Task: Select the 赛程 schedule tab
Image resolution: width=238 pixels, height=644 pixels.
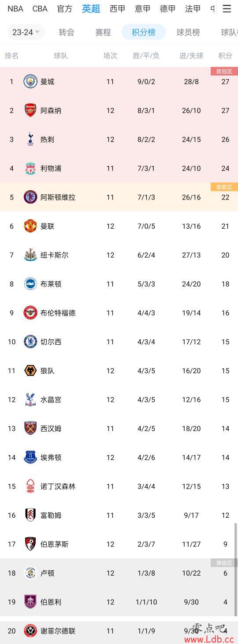Action: click(103, 32)
